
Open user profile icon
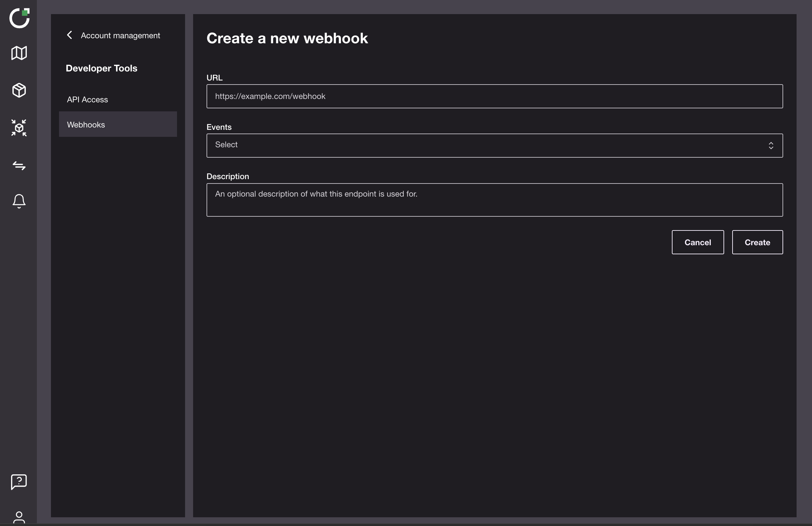click(19, 517)
